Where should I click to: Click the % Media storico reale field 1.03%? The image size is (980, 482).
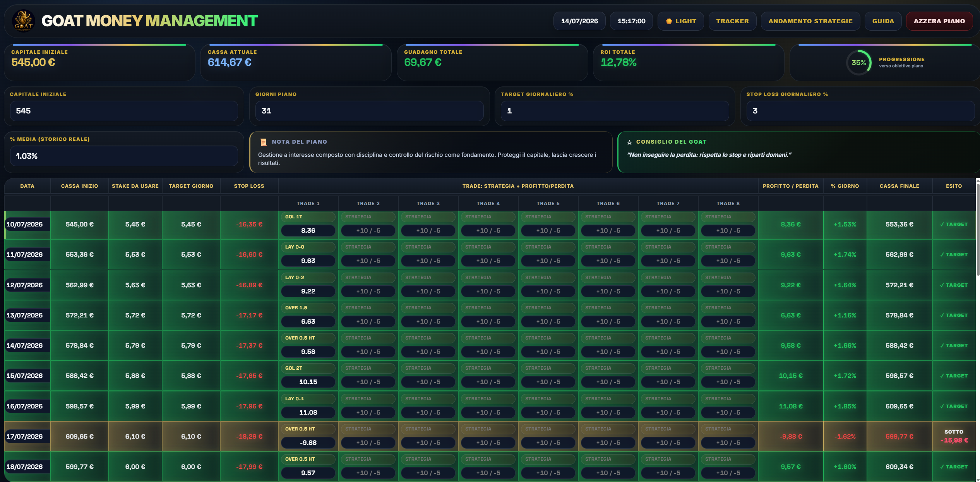pos(124,156)
